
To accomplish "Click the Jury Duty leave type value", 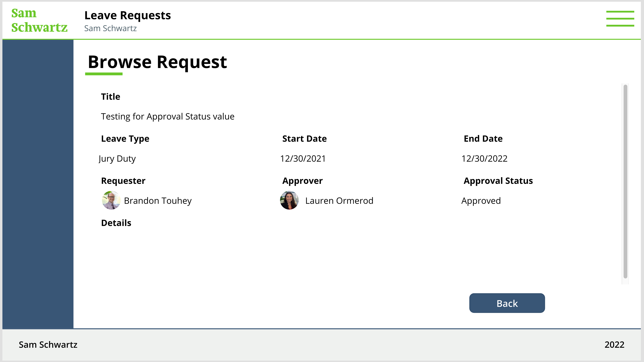I will pos(117,159).
